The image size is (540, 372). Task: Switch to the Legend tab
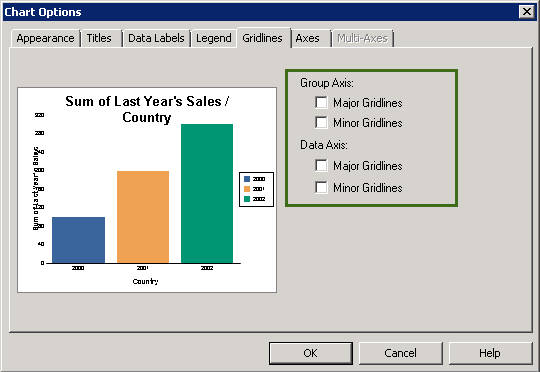214,38
